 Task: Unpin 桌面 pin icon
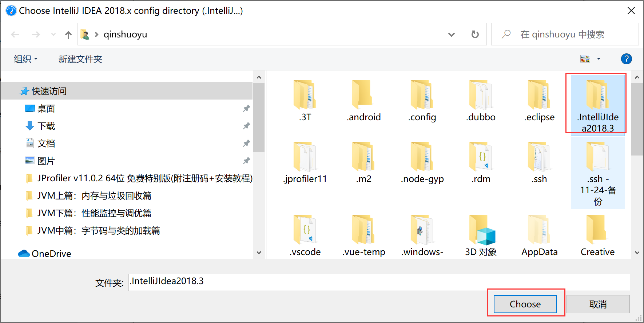tap(246, 108)
